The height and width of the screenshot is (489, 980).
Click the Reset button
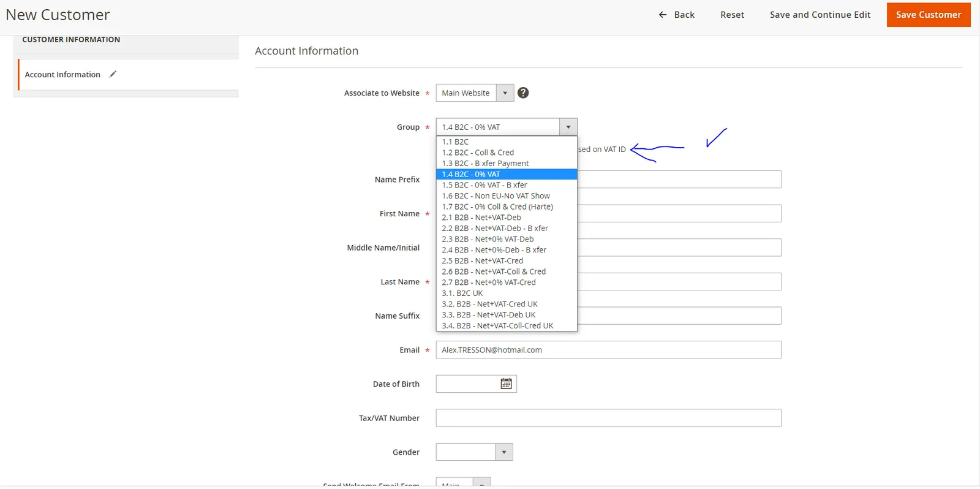click(732, 15)
